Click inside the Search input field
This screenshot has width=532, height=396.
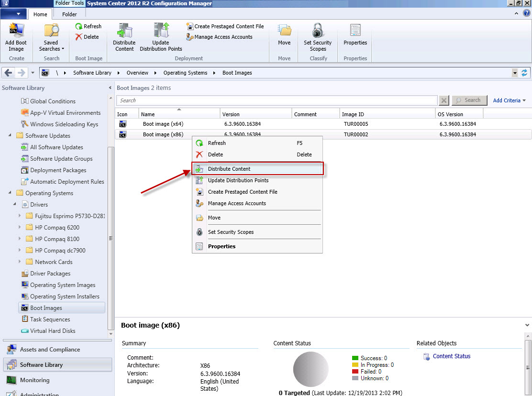(x=277, y=100)
